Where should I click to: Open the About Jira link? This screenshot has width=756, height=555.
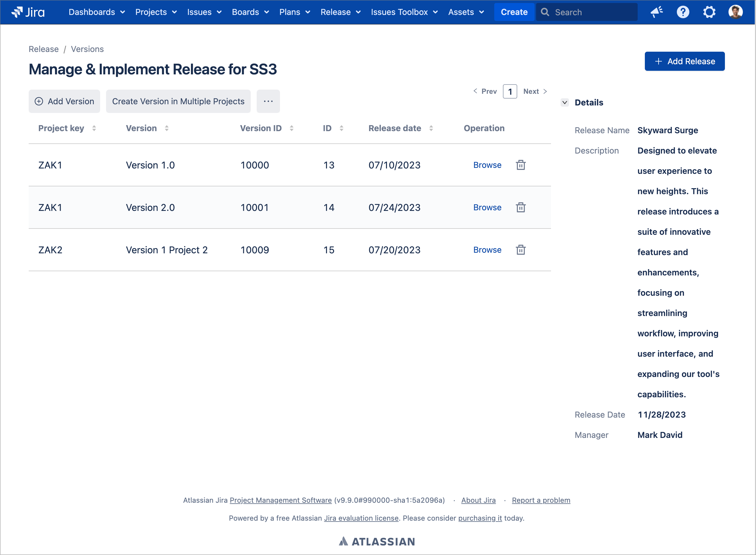(478, 500)
